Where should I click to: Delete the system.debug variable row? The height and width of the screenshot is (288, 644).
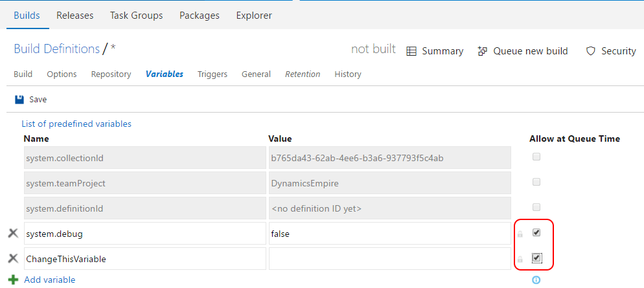[x=13, y=234]
